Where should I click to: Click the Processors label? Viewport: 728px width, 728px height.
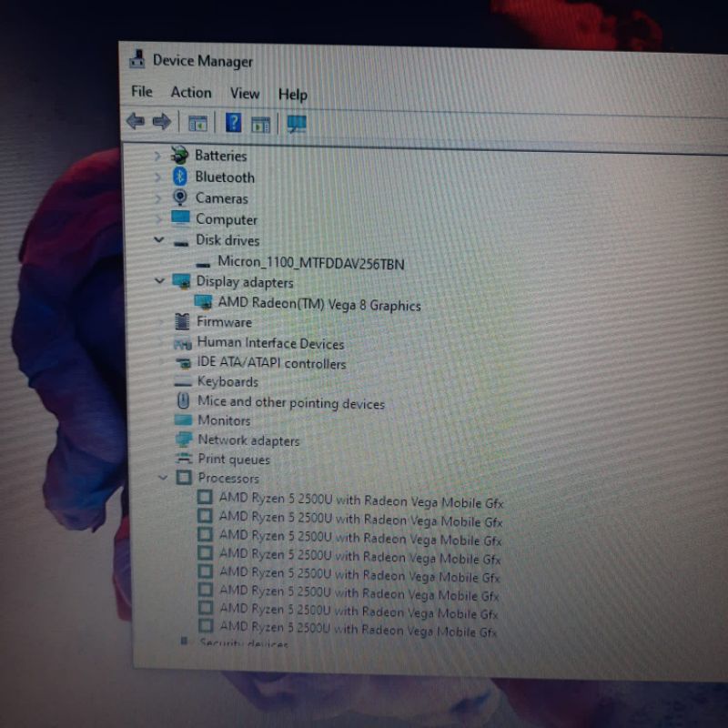[x=228, y=478]
